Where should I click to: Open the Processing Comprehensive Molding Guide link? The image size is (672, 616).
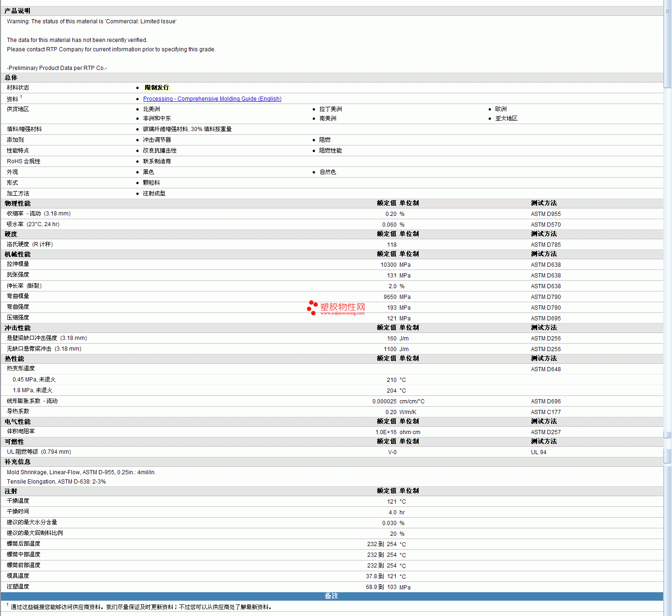(x=212, y=99)
